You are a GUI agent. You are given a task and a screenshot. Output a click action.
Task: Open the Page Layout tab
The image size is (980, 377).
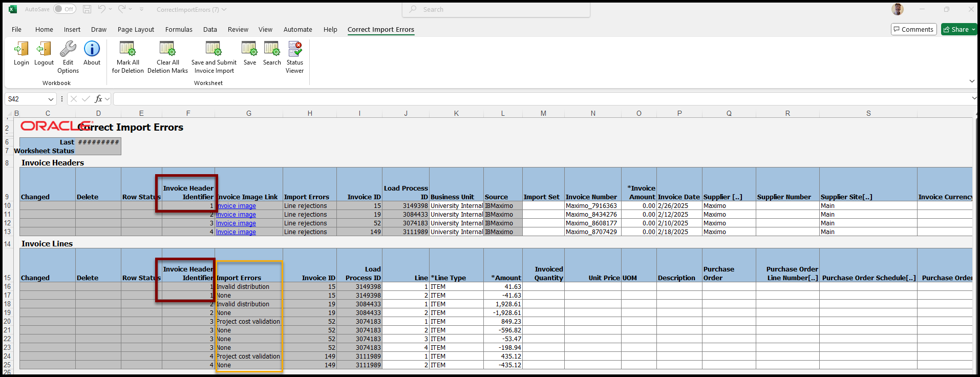tap(136, 30)
